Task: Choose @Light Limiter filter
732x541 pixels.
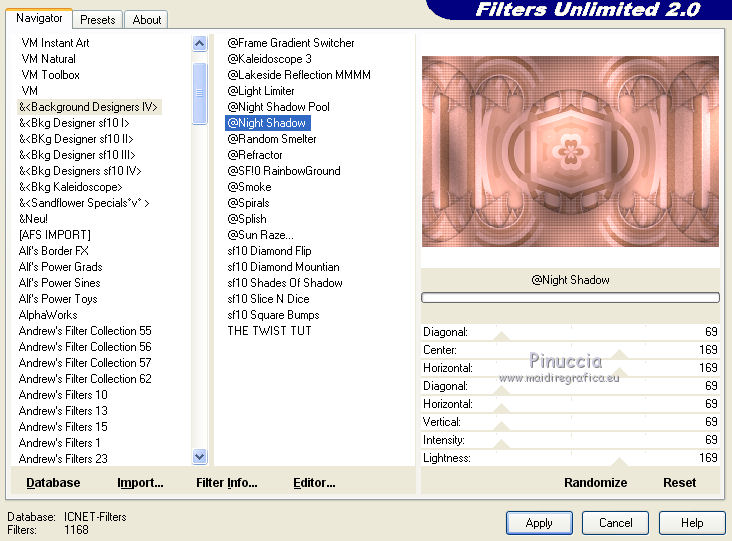Action: tap(260, 91)
